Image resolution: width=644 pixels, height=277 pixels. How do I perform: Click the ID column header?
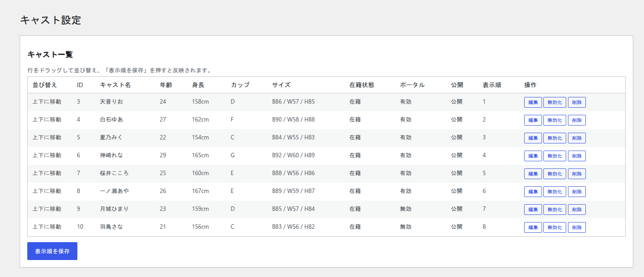(80, 85)
